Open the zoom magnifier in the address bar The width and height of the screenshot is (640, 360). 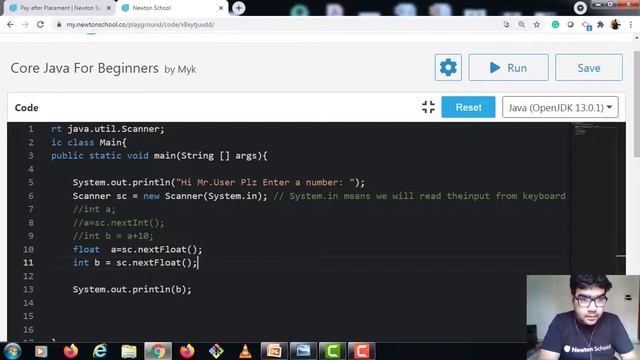tap(522, 24)
